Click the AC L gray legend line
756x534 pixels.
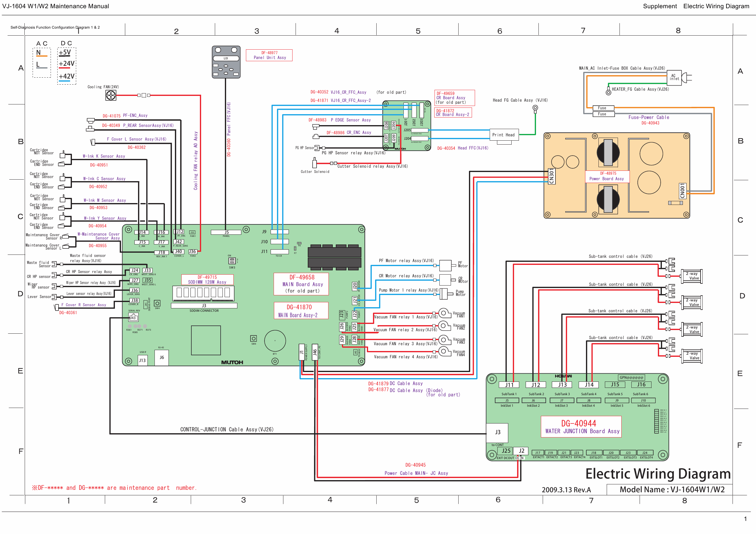pos(42,68)
